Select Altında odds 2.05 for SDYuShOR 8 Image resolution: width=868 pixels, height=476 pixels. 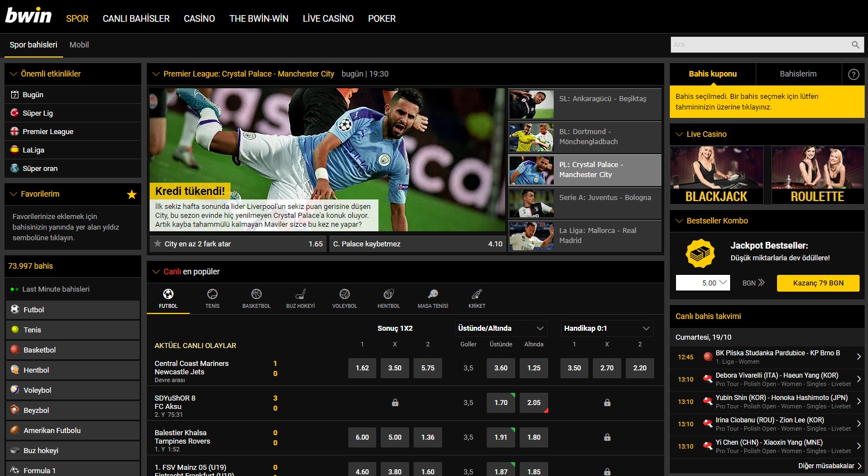[x=534, y=402]
